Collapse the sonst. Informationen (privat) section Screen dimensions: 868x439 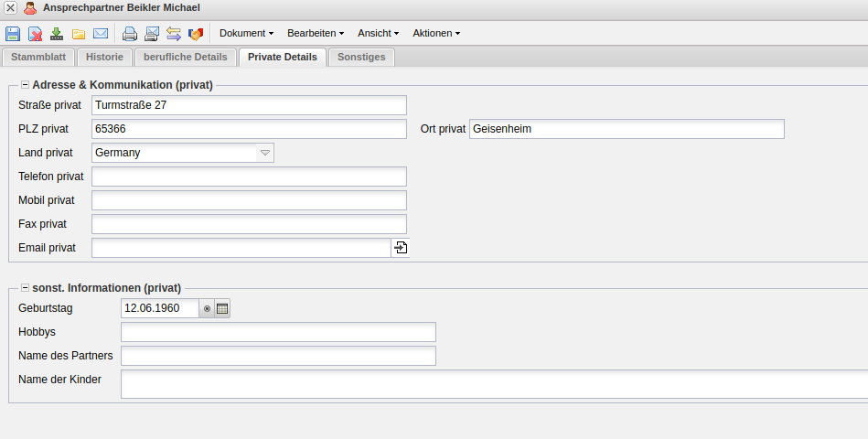click(25, 287)
